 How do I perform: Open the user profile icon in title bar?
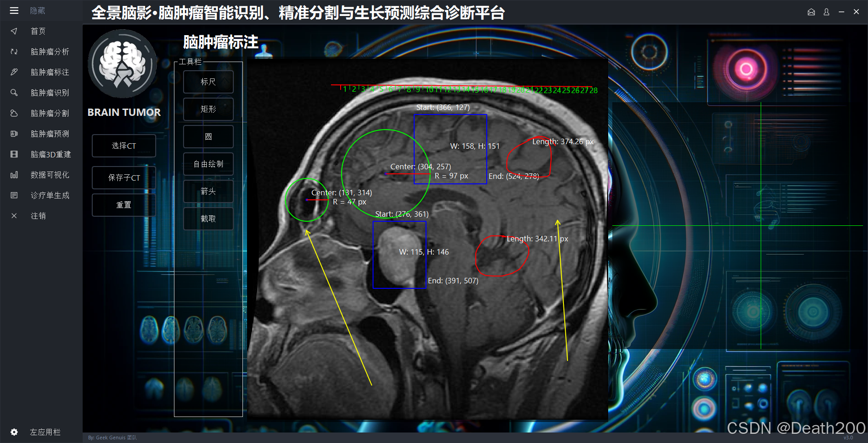(x=826, y=12)
